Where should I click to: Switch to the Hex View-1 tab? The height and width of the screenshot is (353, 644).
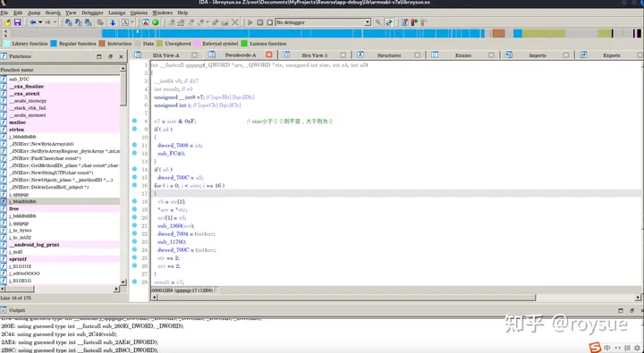pyautogui.click(x=315, y=55)
